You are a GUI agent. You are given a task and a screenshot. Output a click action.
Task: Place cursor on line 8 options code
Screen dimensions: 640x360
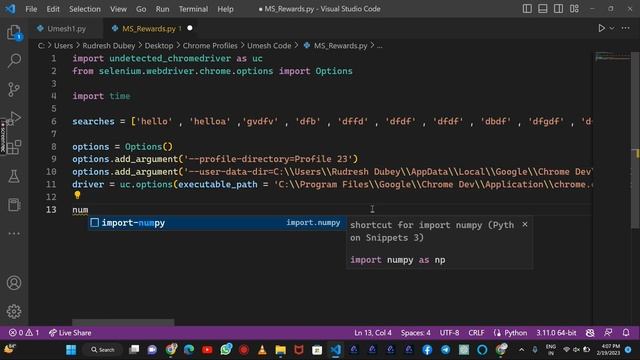click(x=122, y=147)
